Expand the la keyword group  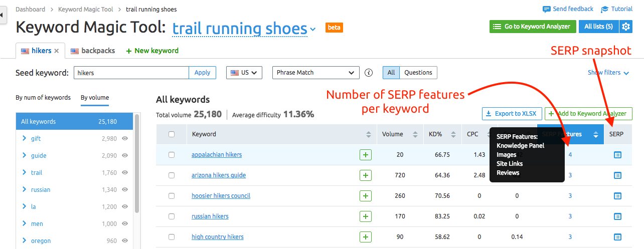24,206
